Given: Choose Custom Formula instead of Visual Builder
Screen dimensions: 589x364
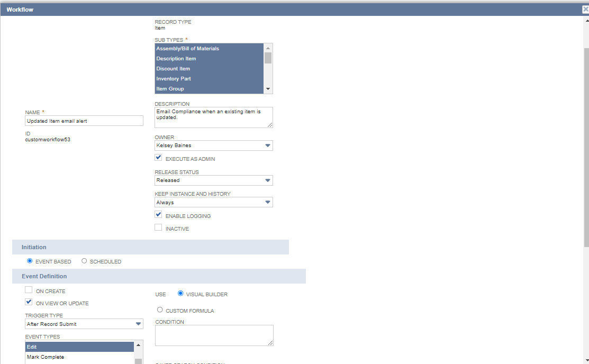Looking at the screenshot, I should pos(160,310).
